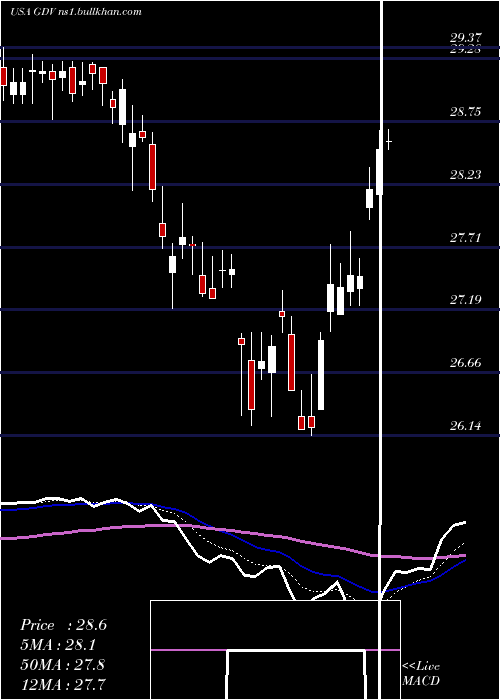Click the 'Price : 28.6' readout
The image size is (500, 700).
click(x=63, y=625)
